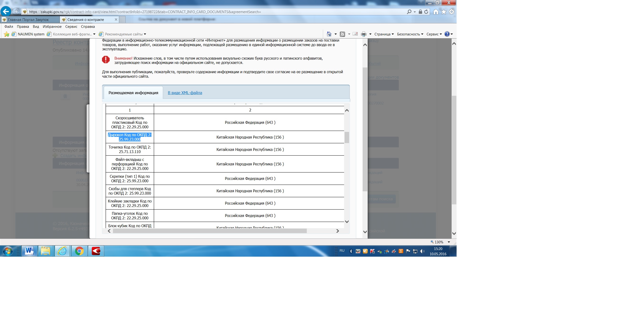Open the Справка menu
Viewport: 644px width, 327px height.
[88, 26]
